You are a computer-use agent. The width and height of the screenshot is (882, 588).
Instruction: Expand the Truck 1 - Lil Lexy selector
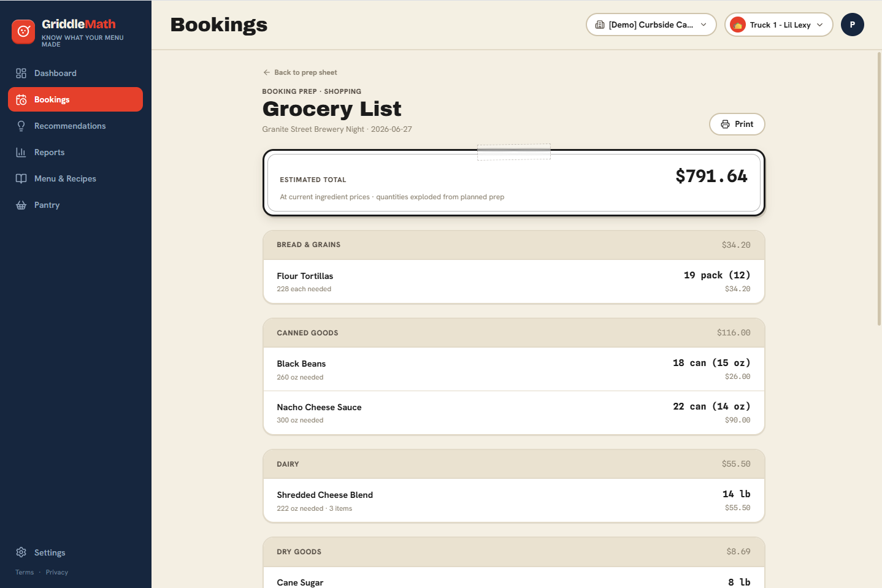point(779,25)
